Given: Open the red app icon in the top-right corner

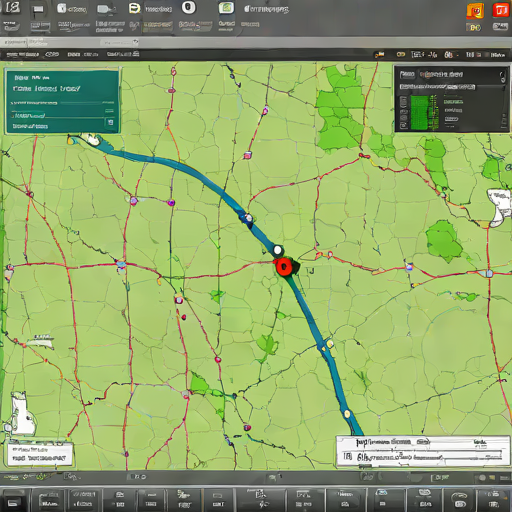Looking at the screenshot, I should tap(500, 10).
